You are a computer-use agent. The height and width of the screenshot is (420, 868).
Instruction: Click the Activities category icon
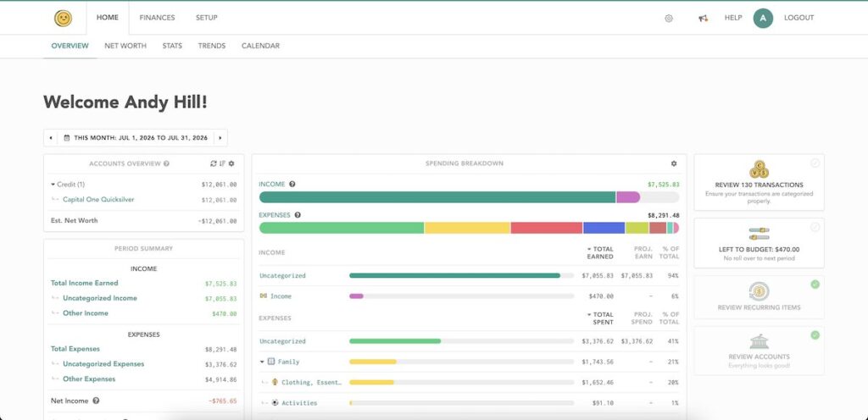(x=275, y=403)
